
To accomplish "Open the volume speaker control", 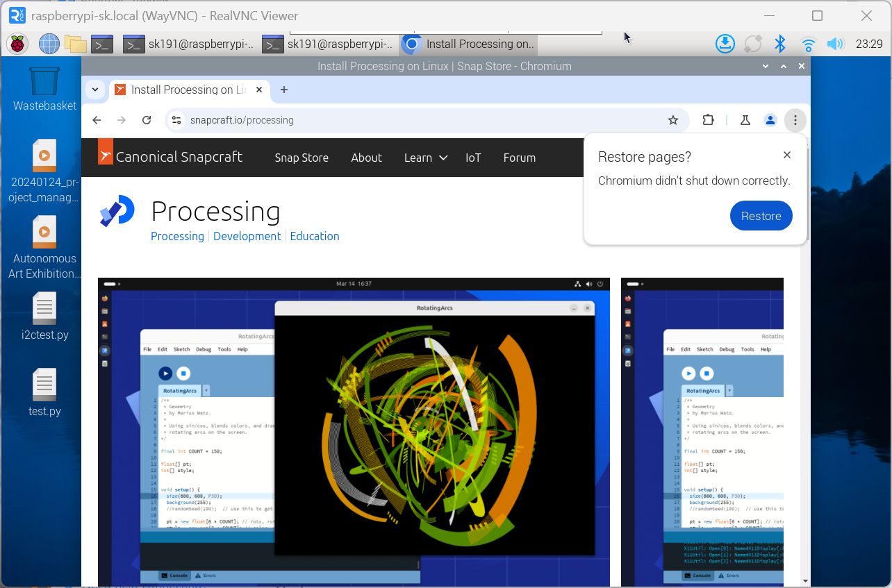I will pyautogui.click(x=835, y=44).
